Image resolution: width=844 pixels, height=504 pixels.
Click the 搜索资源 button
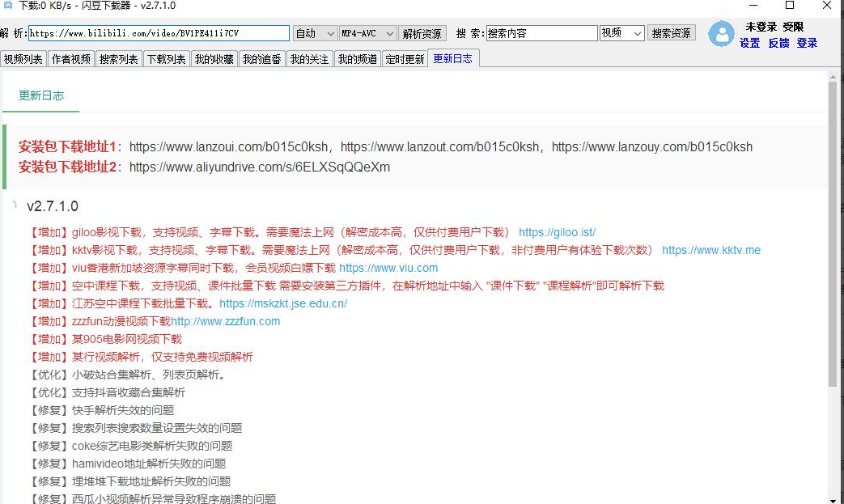pos(671,33)
